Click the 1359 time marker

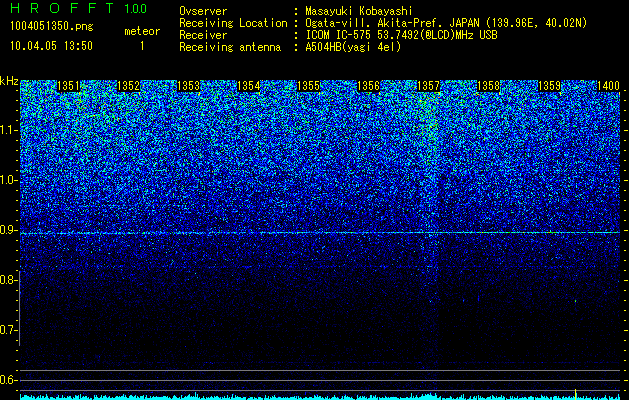coord(549,86)
